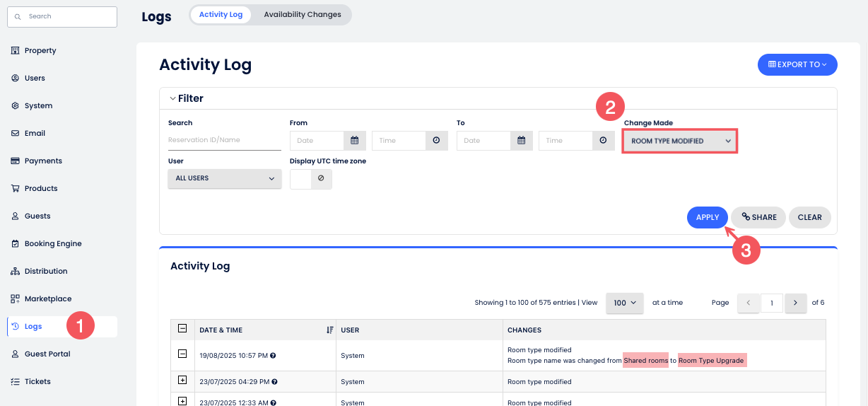The width and height of the screenshot is (868, 406).
Task: Open the Export To menu button
Action: coord(797,64)
